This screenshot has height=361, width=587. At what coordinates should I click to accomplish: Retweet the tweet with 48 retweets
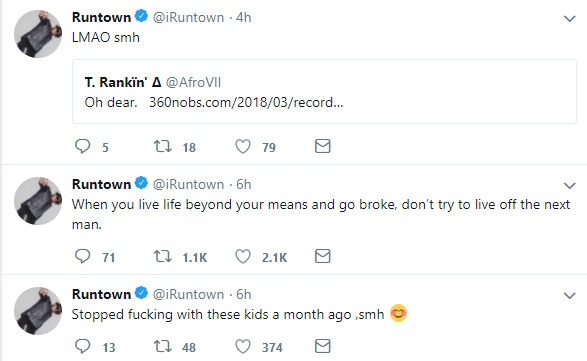162,346
